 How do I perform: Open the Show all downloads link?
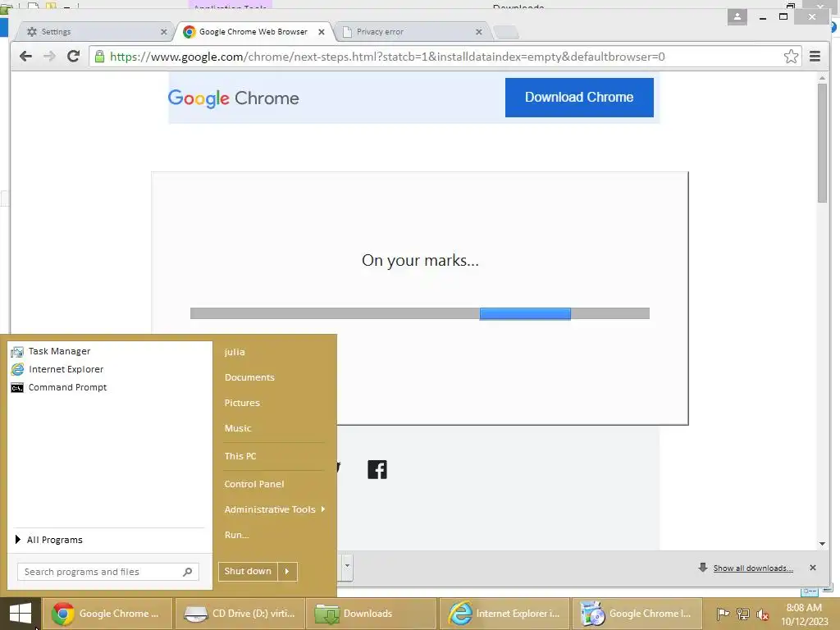(753, 568)
